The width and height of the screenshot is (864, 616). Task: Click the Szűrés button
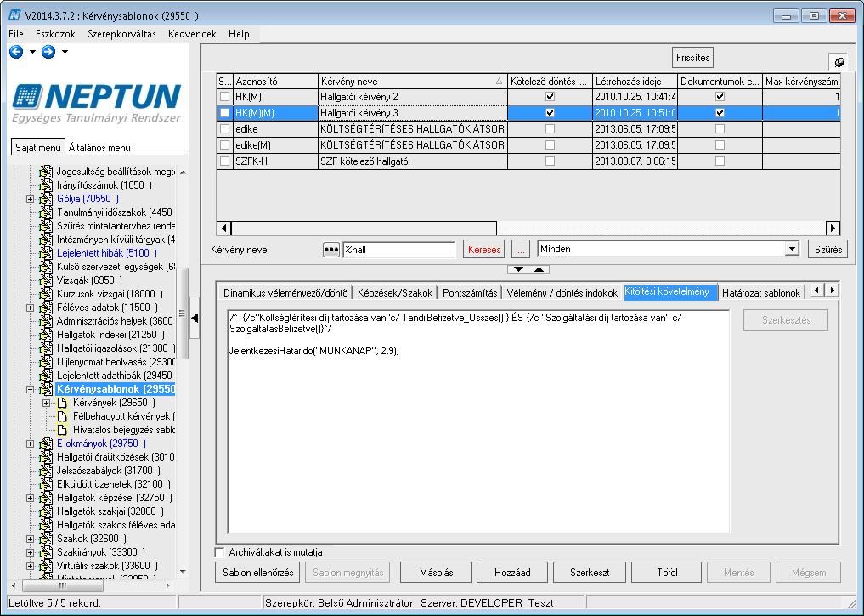827,249
